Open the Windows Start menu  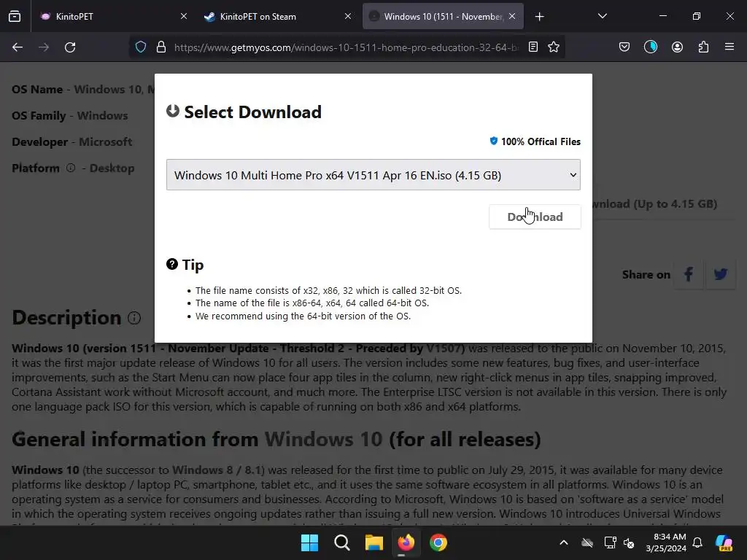[309, 542]
